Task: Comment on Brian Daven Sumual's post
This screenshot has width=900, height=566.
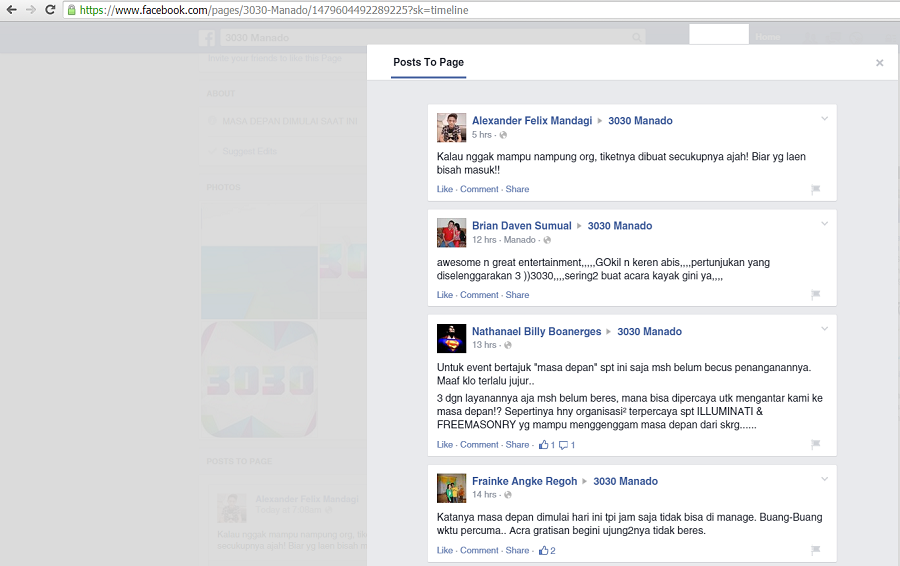Action: coord(479,295)
